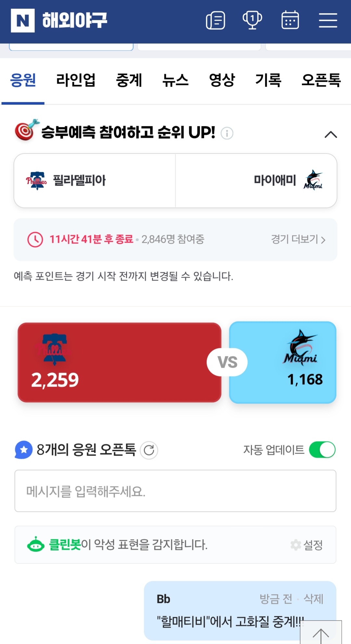Open the schedule calendar icon
The height and width of the screenshot is (644, 351).
click(290, 20)
